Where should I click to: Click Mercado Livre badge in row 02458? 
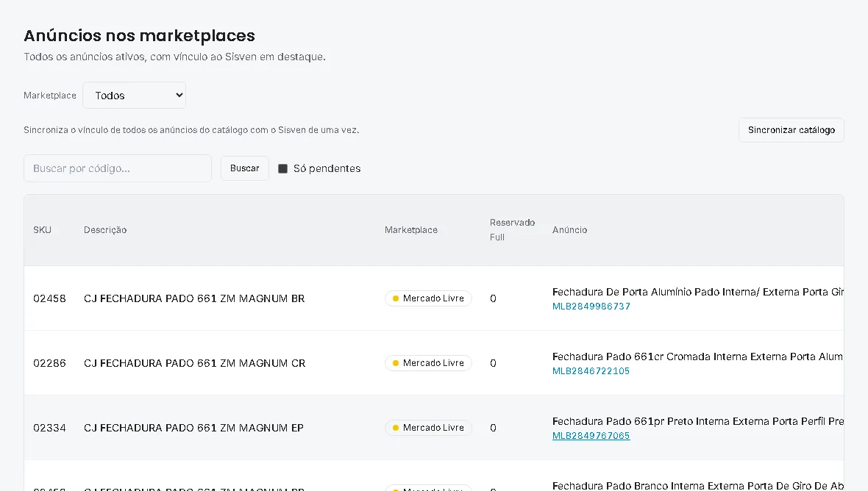428,298
